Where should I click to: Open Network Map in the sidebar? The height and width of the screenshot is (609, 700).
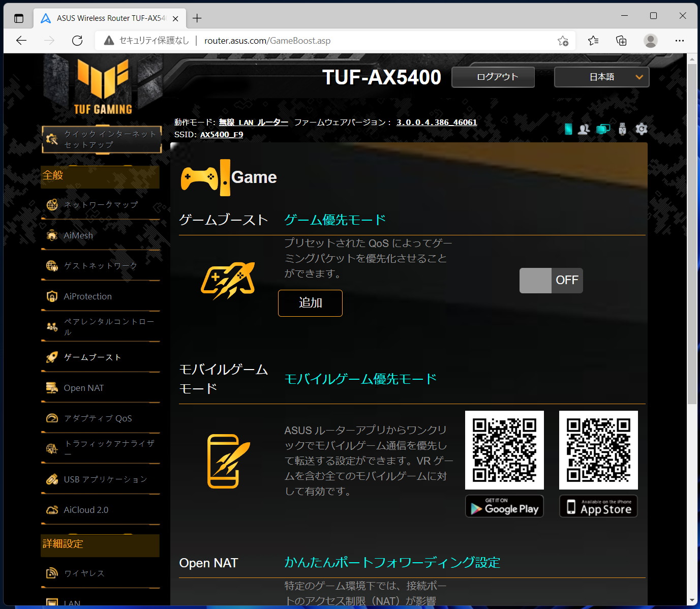[101, 205]
